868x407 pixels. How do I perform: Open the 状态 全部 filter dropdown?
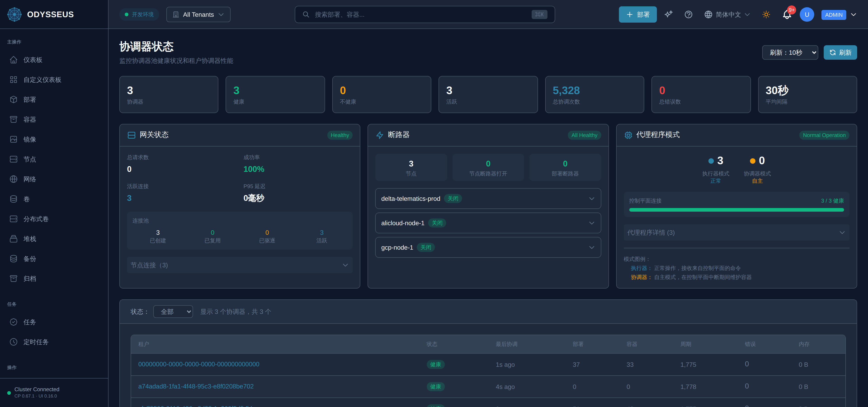click(173, 311)
